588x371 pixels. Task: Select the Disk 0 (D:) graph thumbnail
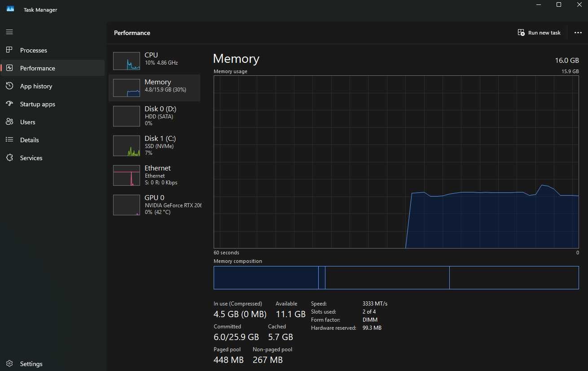(x=127, y=116)
